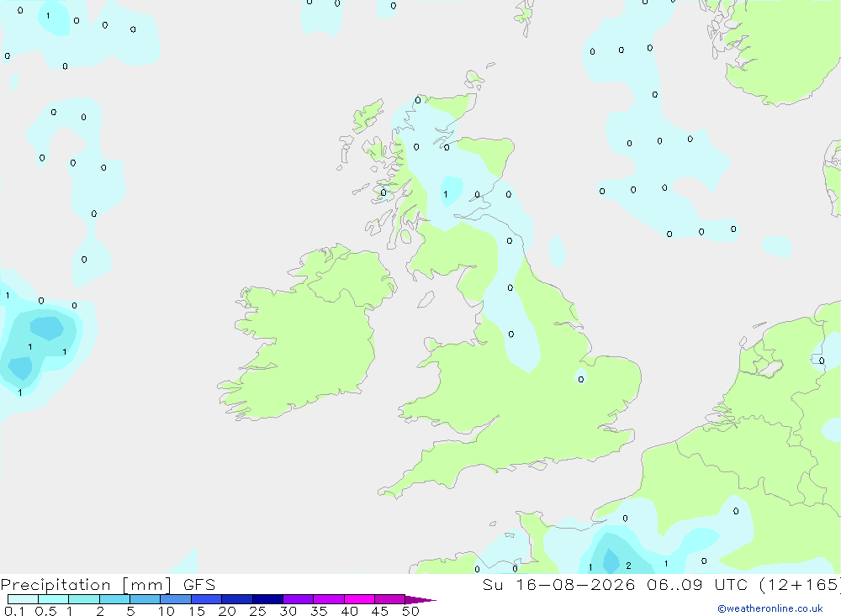Click the '20' legend scale label

point(227,611)
